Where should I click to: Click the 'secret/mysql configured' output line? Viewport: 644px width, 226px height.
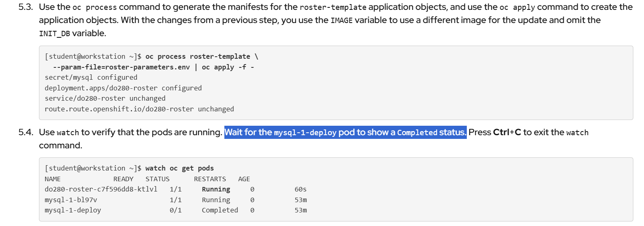[x=91, y=77]
